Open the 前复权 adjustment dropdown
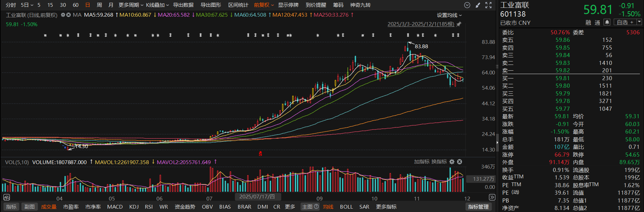The image size is (644, 212). [x=264, y=5]
